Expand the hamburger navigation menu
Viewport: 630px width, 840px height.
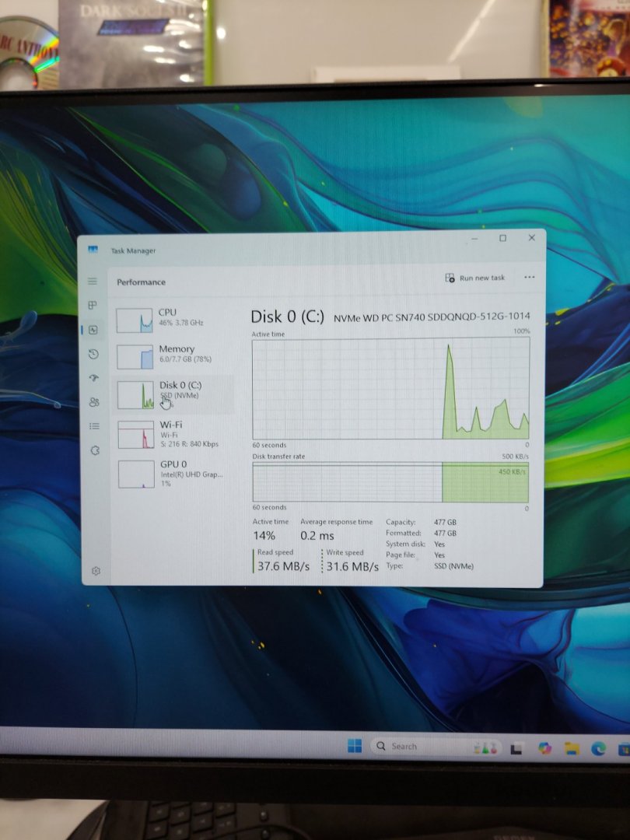[93, 282]
